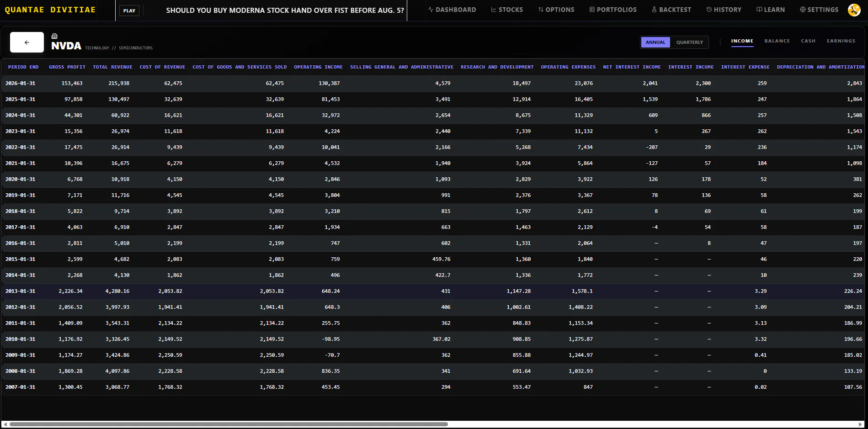Select the 2023-01-31 period row
The width and height of the screenshot is (868, 429).
(x=433, y=131)
